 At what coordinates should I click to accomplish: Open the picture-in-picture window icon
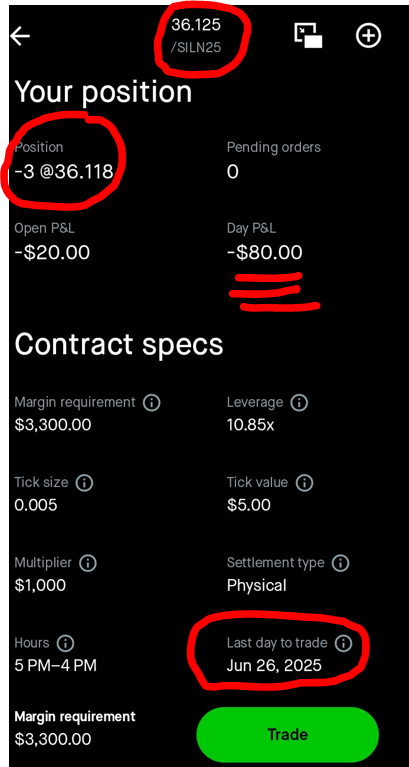pyautogui.click(x=308, y=36)
